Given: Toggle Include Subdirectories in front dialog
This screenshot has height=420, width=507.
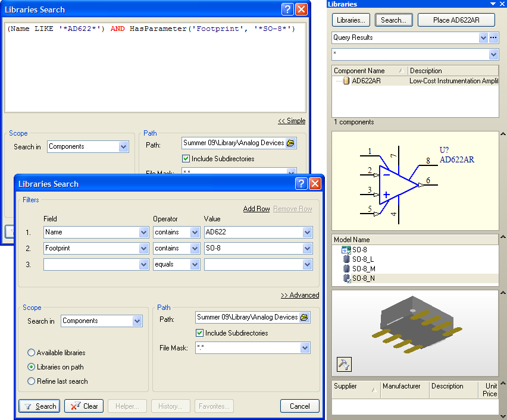Looking at the screenshot, I should point(200,333).
